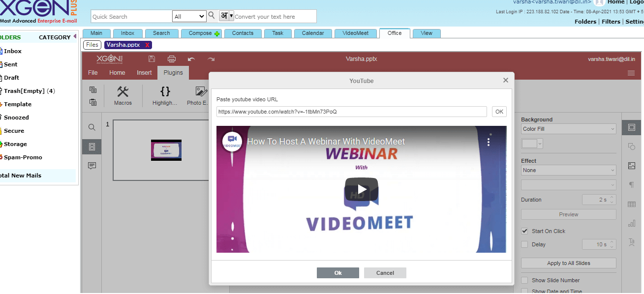This screenshot has height=294, width=644.
Task: Click the redo arrow icon
Action: tap(211, 59)
